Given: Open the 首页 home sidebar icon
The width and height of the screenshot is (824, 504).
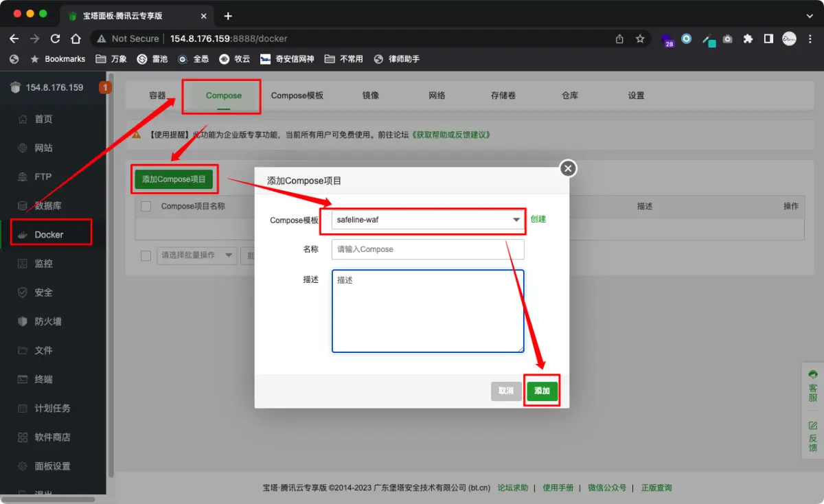Looking at the screenshot, I should [x=23, y=119].
